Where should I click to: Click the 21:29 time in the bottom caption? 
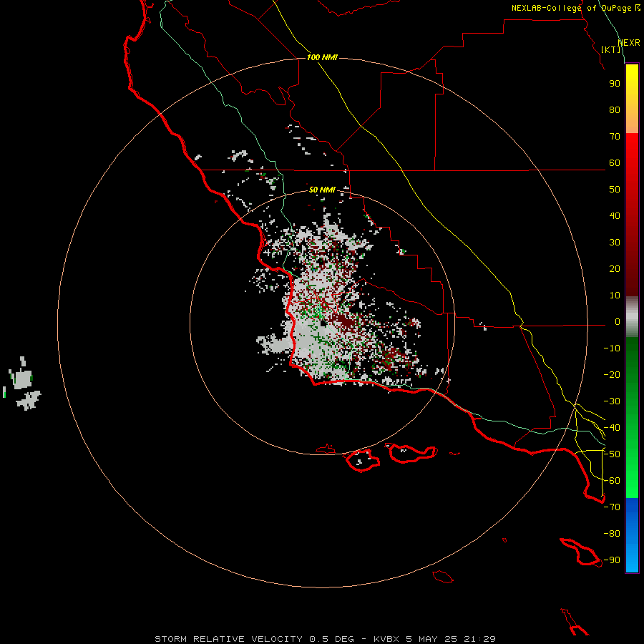(x=479, y=639)
